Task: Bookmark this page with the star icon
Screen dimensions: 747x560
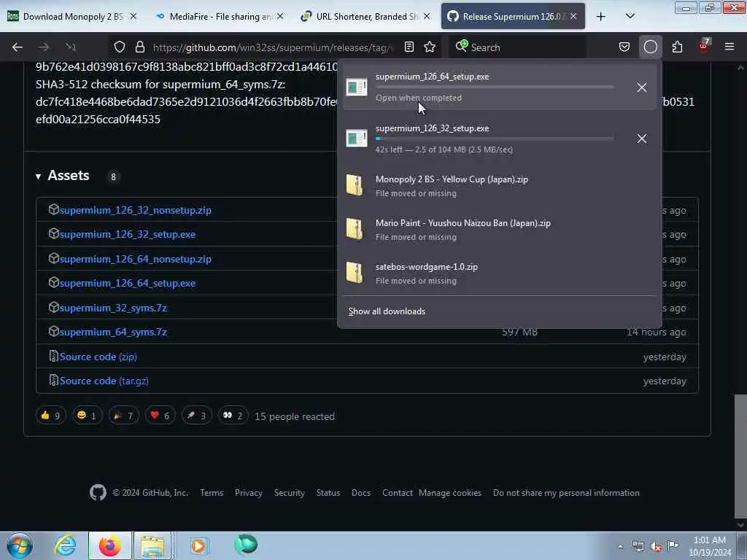Action: (430, 47)
